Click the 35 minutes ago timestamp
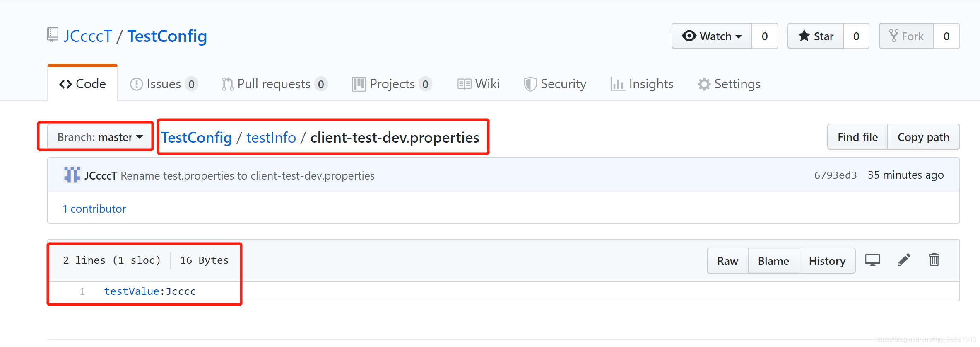The image size is (980, 347). coord(906,175)
